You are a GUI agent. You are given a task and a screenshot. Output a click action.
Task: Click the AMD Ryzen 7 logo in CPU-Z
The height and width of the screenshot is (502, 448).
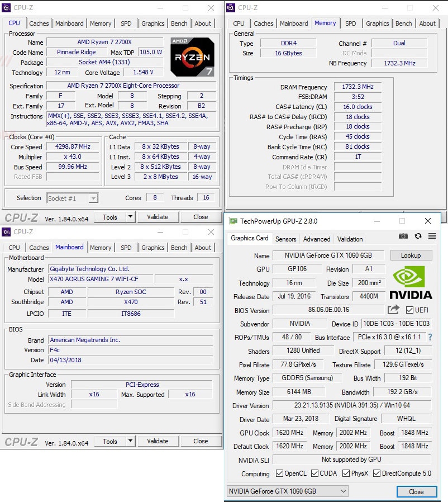point(192,57)
